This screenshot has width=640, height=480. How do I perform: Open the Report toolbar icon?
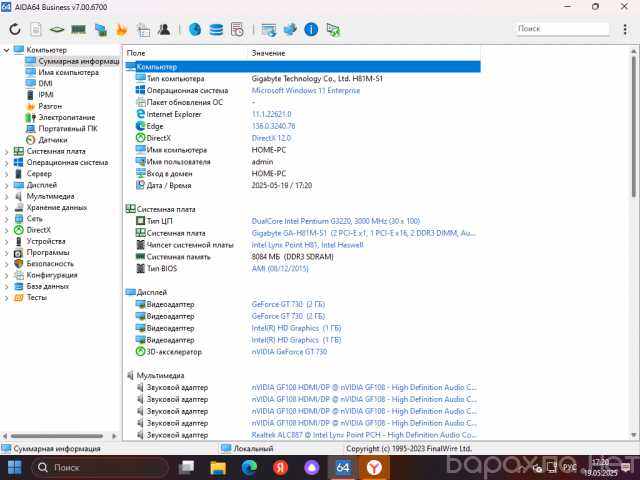tap(36, 29)
